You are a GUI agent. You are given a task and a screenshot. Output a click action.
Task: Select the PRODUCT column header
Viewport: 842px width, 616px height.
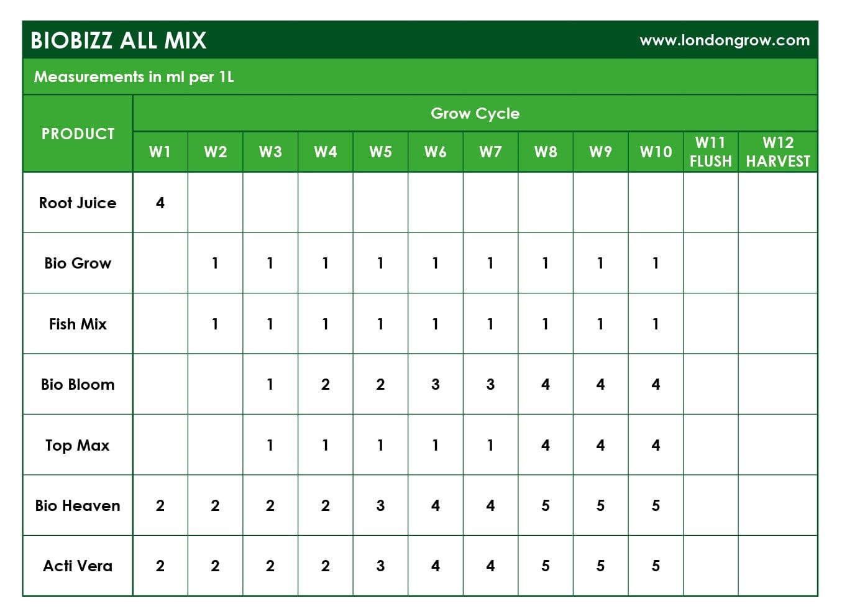coord(78,134)
